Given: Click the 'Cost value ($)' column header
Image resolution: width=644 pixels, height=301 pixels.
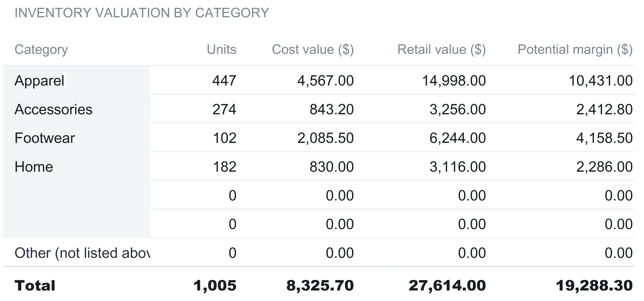Looking at the screenshot, I should pos(313,49).
